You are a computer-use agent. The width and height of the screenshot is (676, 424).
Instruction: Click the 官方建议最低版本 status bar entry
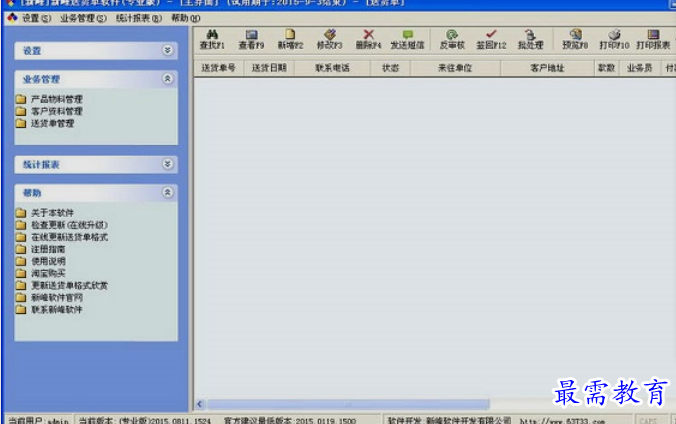[x=290, y=421]
